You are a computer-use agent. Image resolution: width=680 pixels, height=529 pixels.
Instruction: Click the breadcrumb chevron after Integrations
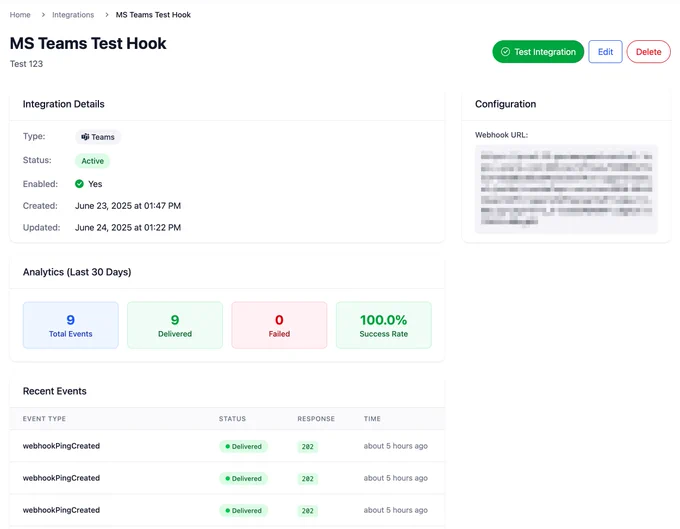pos(107,15)
